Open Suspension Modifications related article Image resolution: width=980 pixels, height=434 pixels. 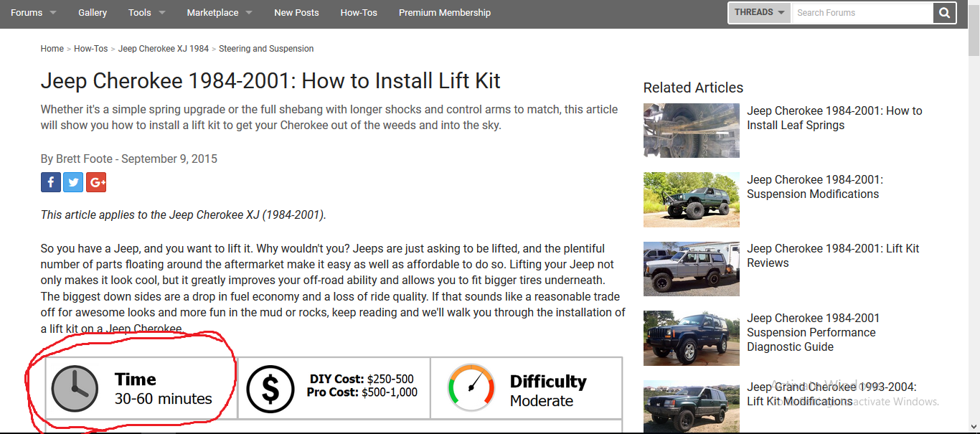[815, 187]
